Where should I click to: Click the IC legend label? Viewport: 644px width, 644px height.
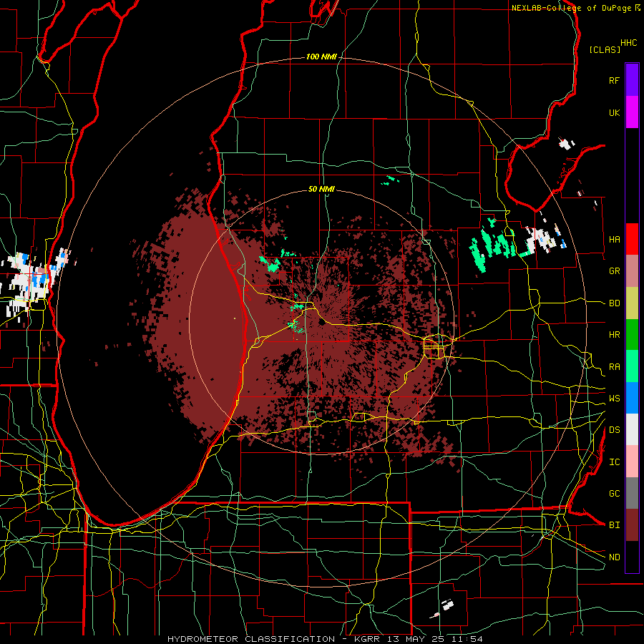pos(615,462)
